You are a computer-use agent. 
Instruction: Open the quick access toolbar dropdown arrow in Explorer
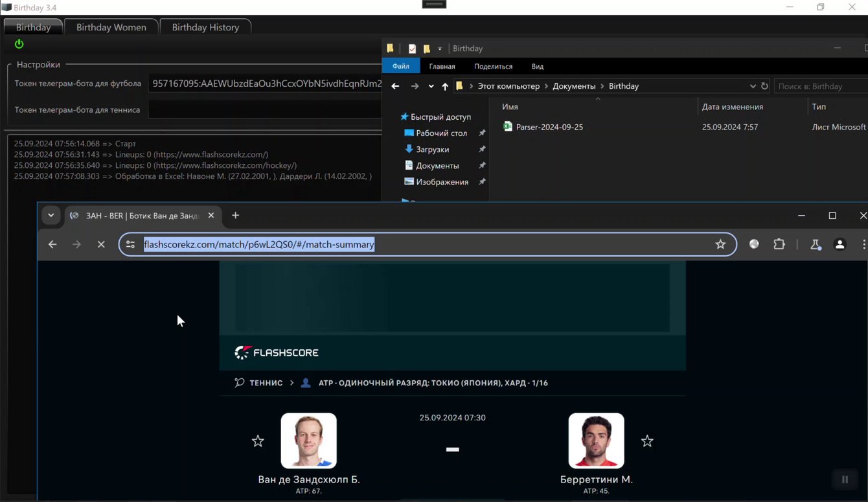[440, 49]
